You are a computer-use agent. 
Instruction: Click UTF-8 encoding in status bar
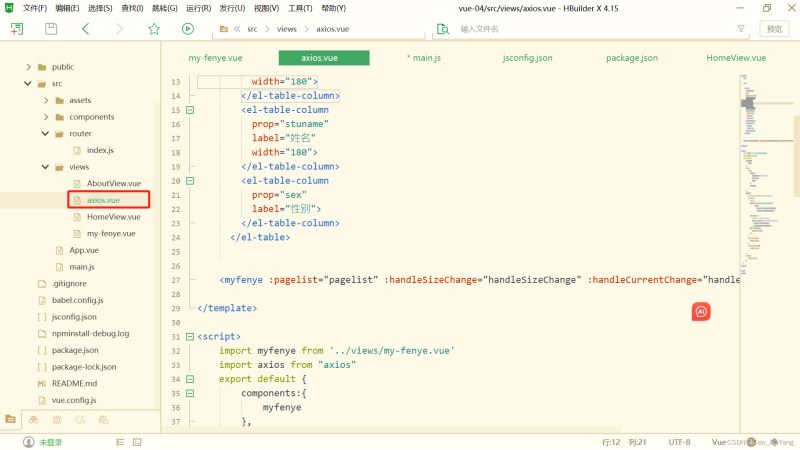coord(679,442)
